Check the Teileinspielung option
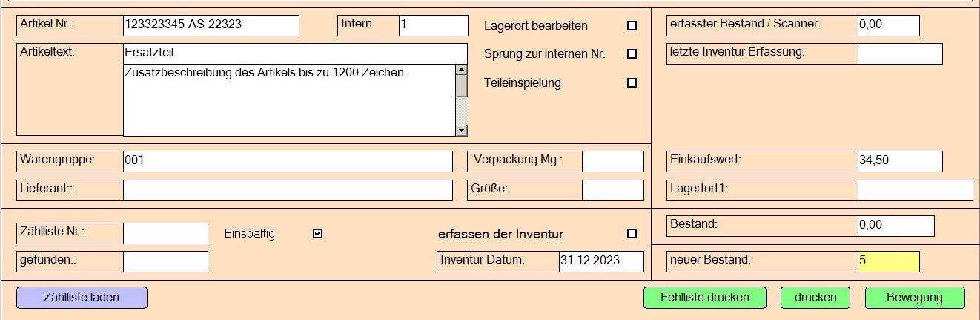The width and height of the screenshot is (980, 320). [632, 83]
